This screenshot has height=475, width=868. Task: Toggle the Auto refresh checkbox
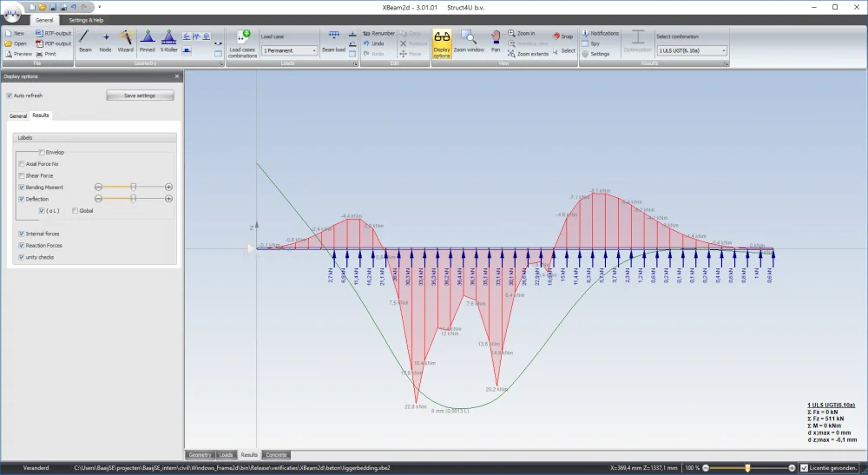[x=10, y=96]
